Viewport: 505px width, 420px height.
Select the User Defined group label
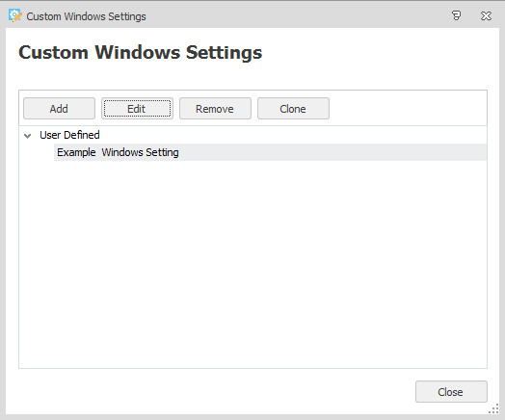(x=69, y=135)
